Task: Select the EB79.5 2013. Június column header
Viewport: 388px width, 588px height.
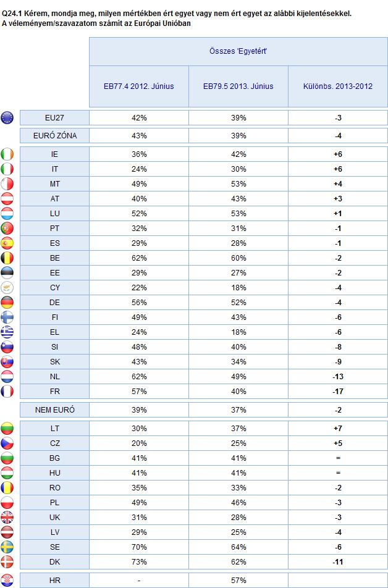Action: pyautogui.click(x=238, y=86)
